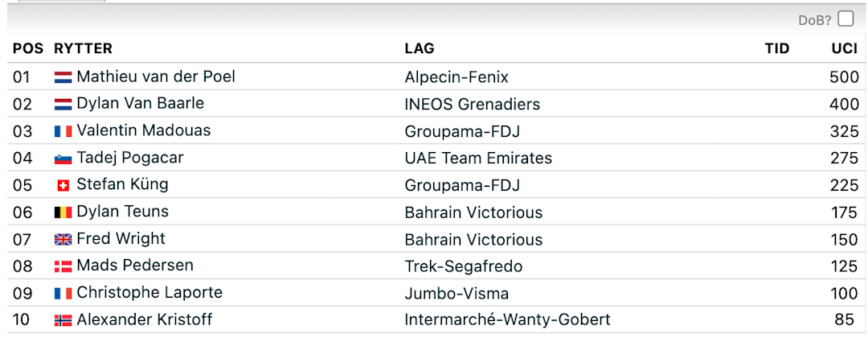Click the Danish flag beside Mads Pedersen
The image size is (868, 338).
[x=63, y=266]
